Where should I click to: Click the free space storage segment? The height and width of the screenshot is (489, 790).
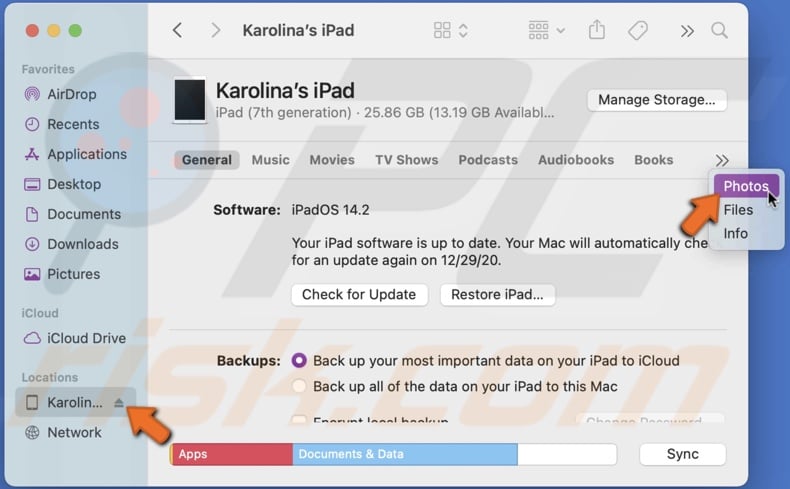(567, 454)
